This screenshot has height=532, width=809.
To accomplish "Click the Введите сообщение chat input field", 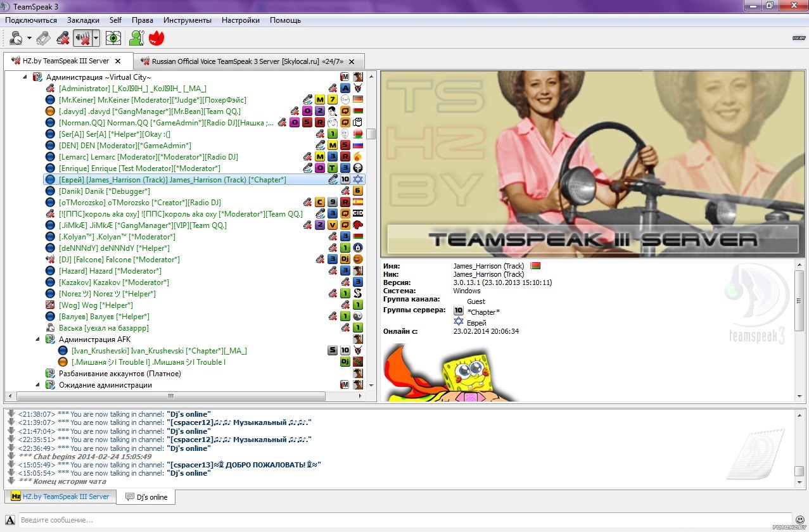I will click(x=405, y=520).
